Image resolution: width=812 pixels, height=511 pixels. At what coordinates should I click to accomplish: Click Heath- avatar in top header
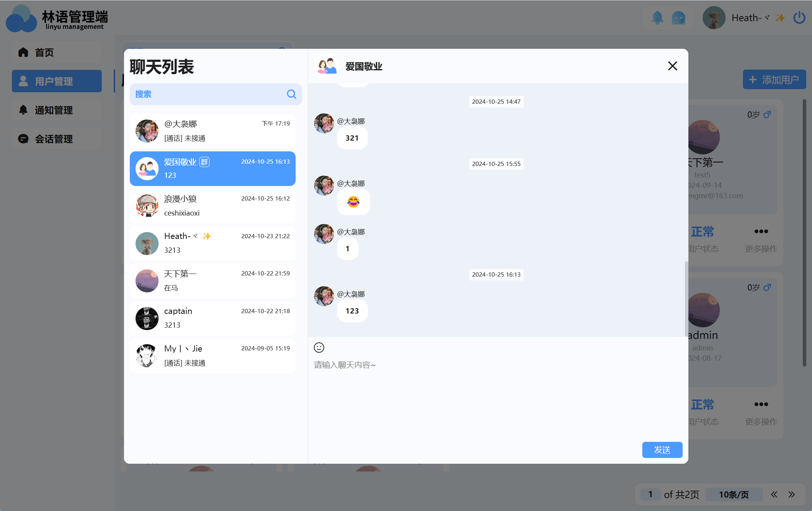click(714, 18)
